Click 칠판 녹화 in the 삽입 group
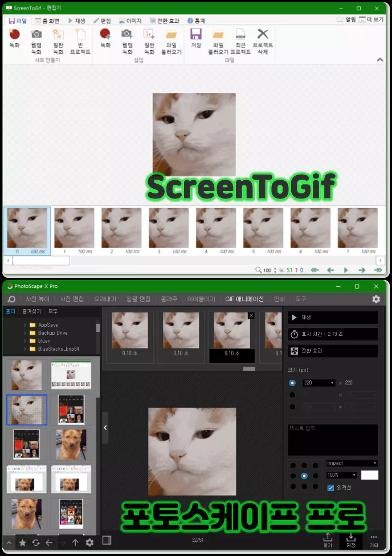The width and height of the screenshot is (392, 556). coord(149,41)
